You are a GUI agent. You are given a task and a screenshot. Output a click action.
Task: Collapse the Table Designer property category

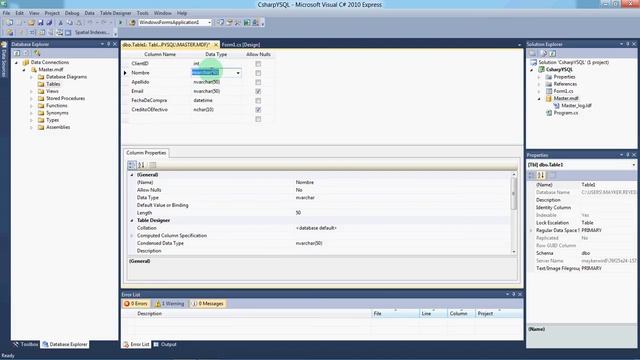click(132, 220)
